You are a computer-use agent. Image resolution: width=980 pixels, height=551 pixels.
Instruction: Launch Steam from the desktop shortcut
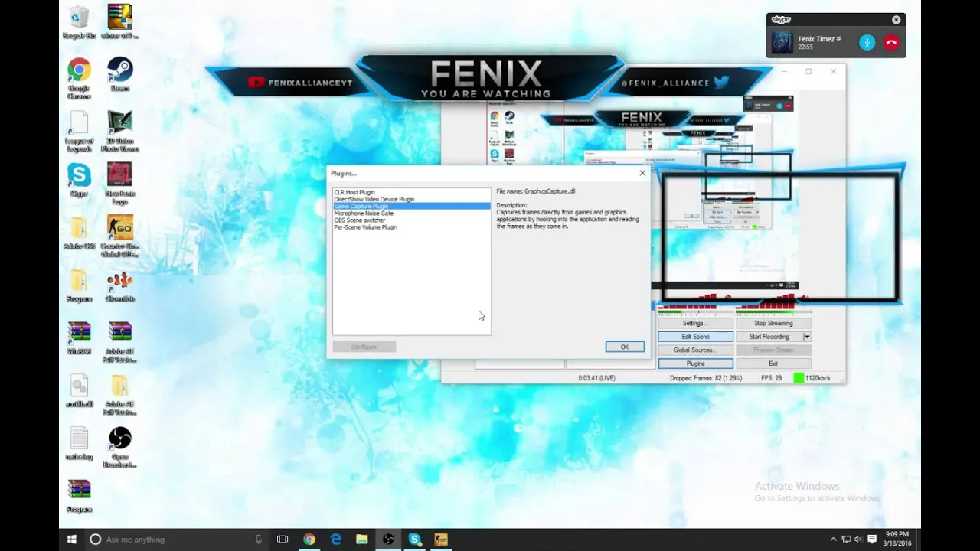point(120,73)
